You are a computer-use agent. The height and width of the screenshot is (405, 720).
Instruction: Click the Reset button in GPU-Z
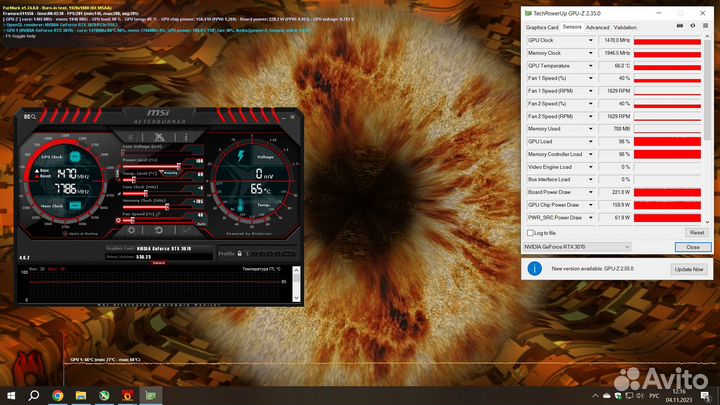(697, 233)
